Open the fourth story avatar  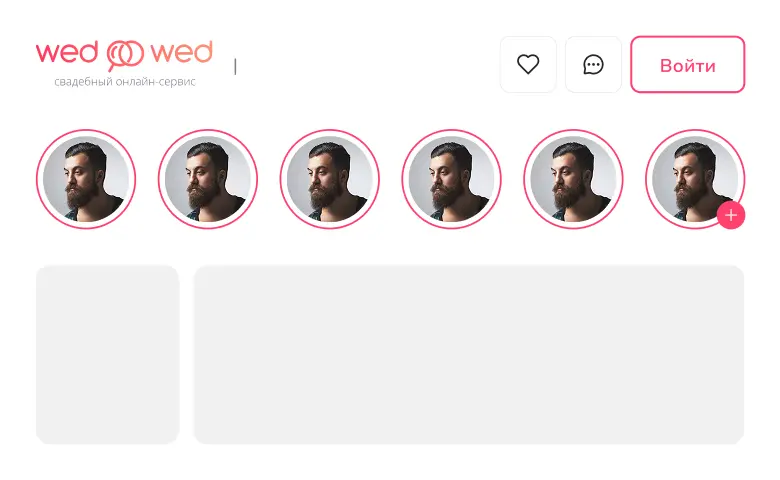[x=451, y=179]
